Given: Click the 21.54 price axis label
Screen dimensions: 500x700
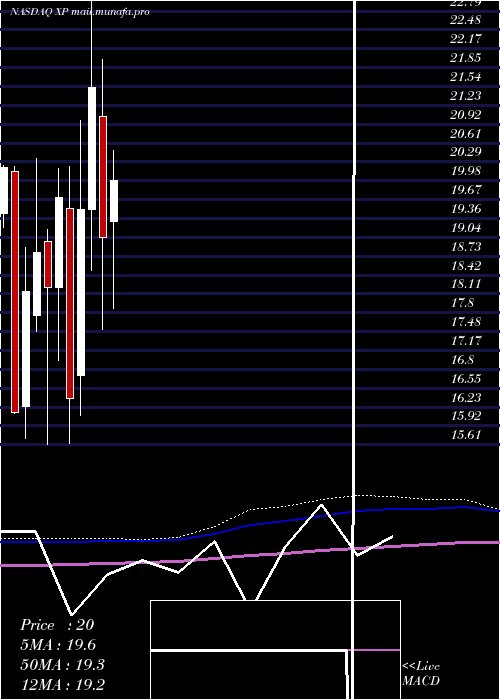Looking at the screenshot, I should point(466,77).
